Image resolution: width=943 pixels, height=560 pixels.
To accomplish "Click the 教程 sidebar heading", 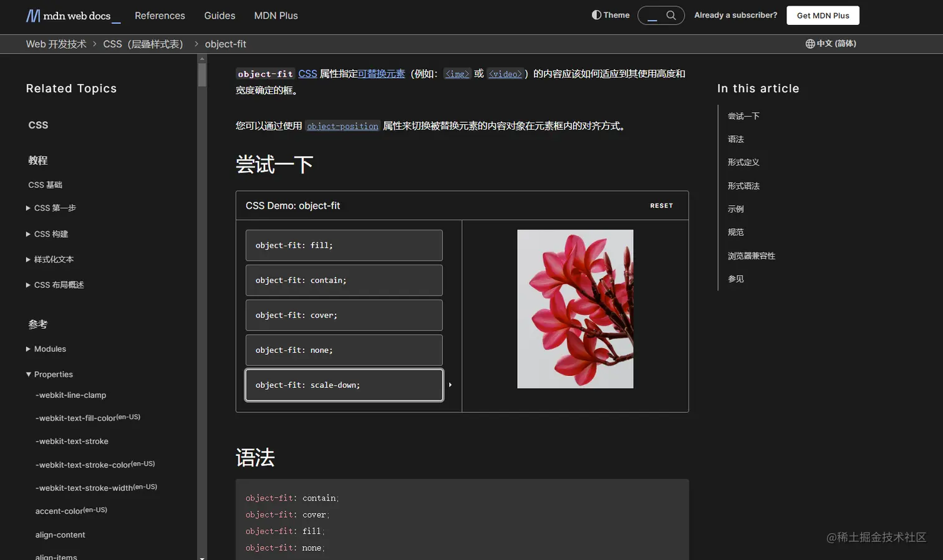I will (x=38, y=161).
